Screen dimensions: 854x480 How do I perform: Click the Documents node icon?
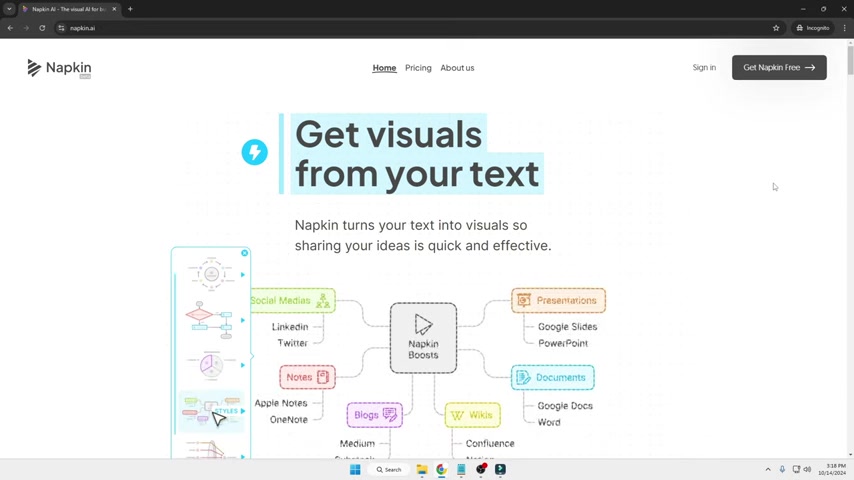tap(523, 377)
